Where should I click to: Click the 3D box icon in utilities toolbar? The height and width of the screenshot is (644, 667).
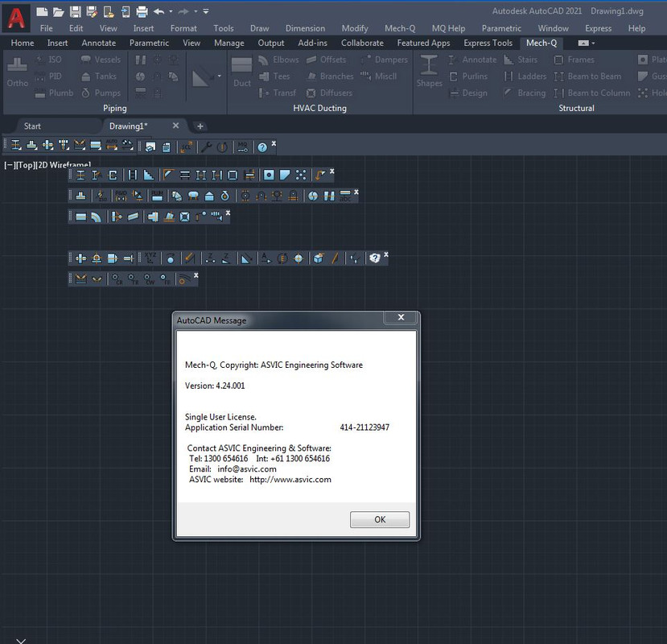(319, 258)
